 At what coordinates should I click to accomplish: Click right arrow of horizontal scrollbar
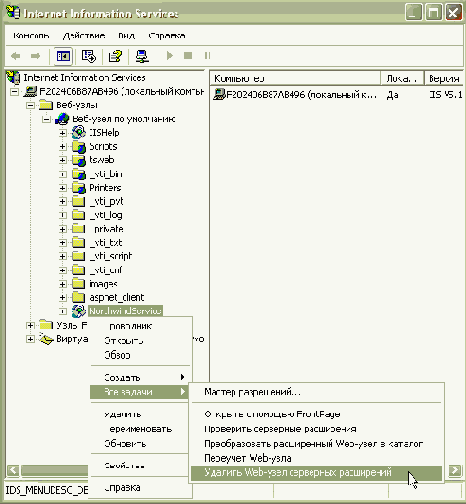[455, 470]
